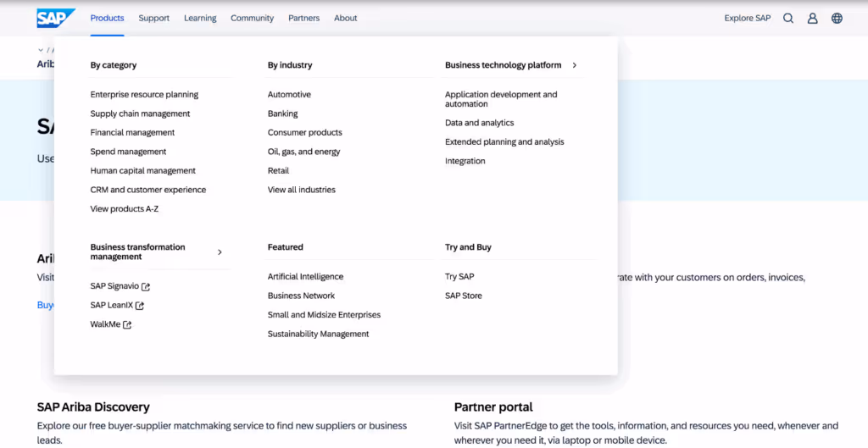Open Sustainability Management

pyautogui.click(x=319, y=334)
